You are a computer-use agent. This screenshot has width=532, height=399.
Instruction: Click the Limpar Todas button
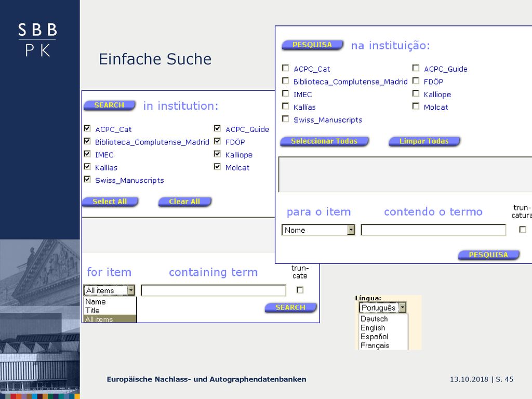424,141
